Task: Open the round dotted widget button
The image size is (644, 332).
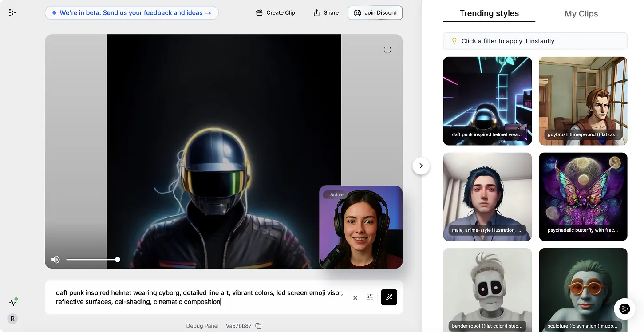Action: 624,309
